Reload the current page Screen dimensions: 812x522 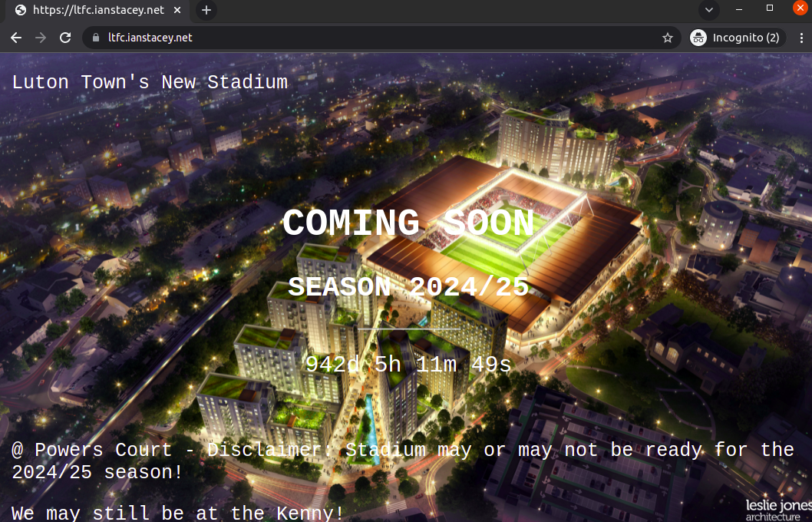tap(65, 38)
